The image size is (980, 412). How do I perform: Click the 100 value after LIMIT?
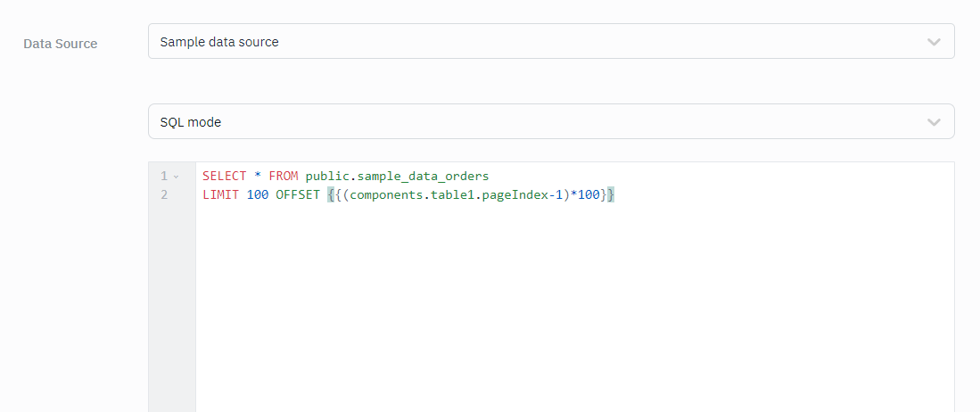pos(258,194)
